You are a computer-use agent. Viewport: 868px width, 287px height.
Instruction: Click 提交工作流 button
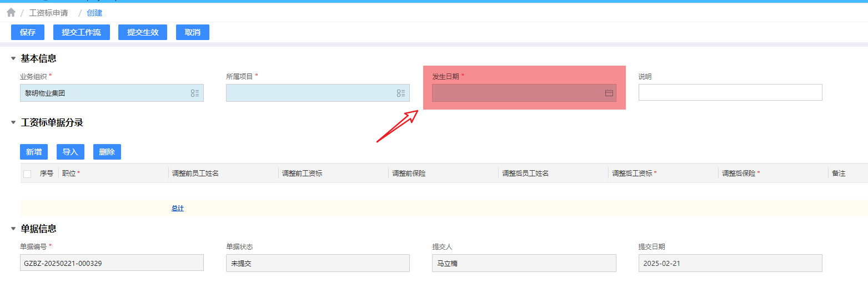82,32
